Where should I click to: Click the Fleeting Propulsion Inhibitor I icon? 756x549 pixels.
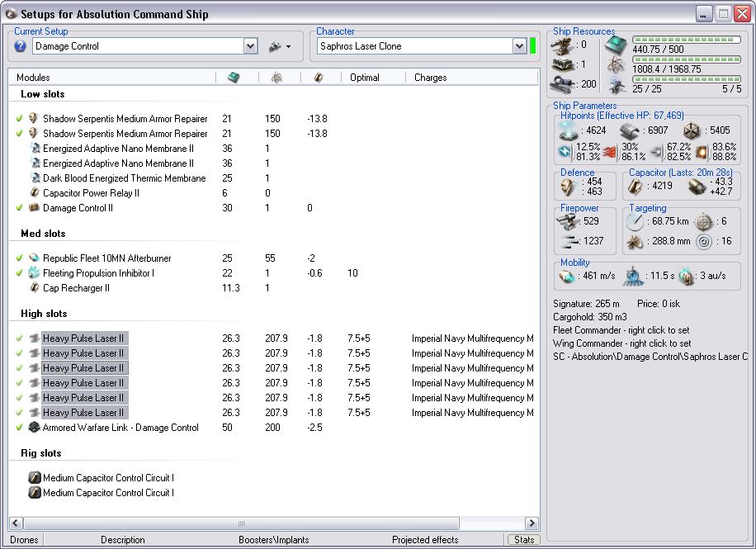pos(34,273)
